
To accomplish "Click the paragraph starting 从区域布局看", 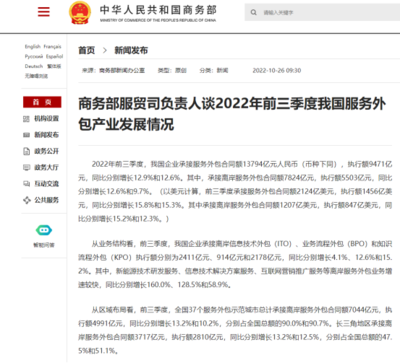I will [235, 330].
